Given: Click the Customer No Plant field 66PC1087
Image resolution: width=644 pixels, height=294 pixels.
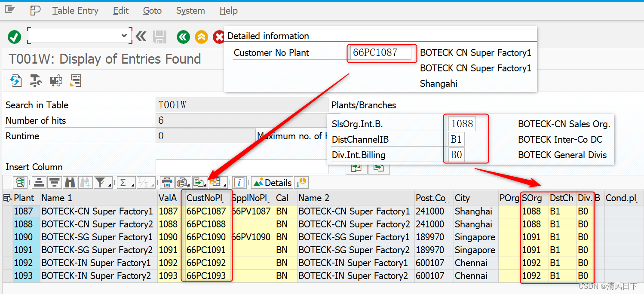Looking at the screenshot, I should click(381, 53).
